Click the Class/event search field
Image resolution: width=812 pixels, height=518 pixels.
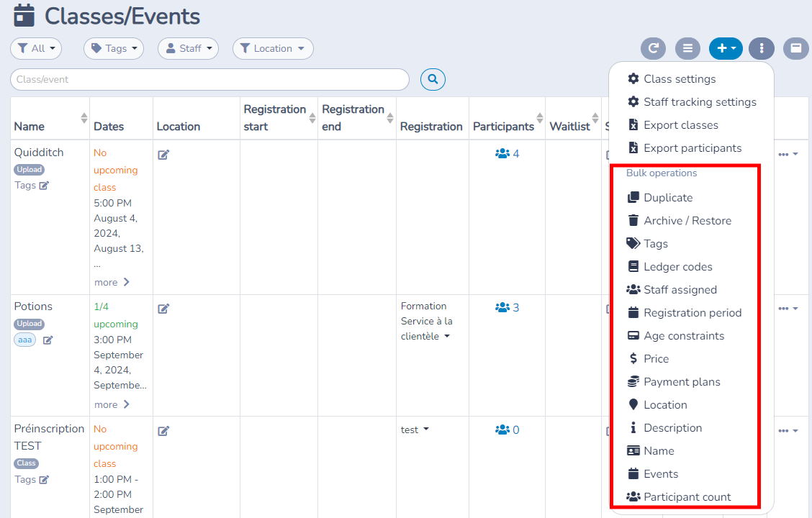[209, 79]
